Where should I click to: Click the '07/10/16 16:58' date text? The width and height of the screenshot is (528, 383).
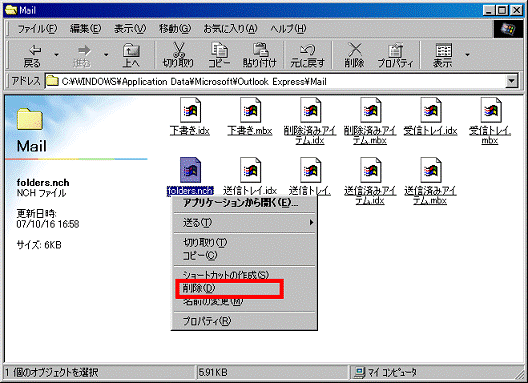coord(48,224)
